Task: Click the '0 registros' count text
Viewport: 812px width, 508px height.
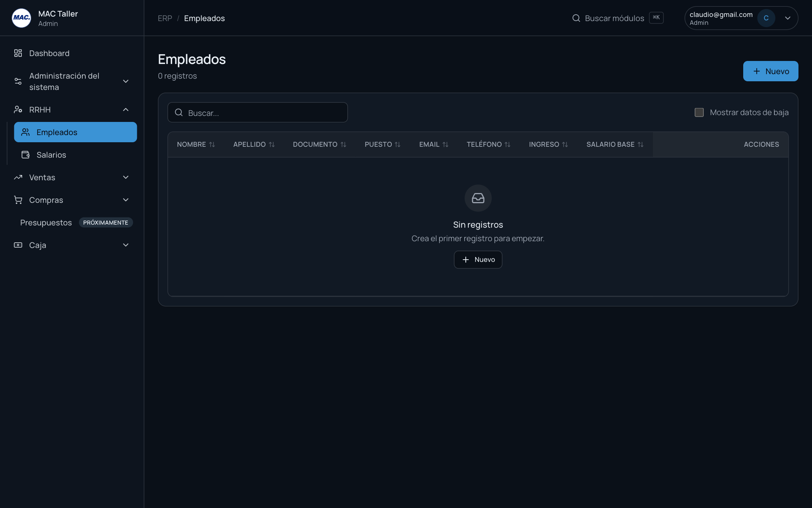Action: pos(177,76)
